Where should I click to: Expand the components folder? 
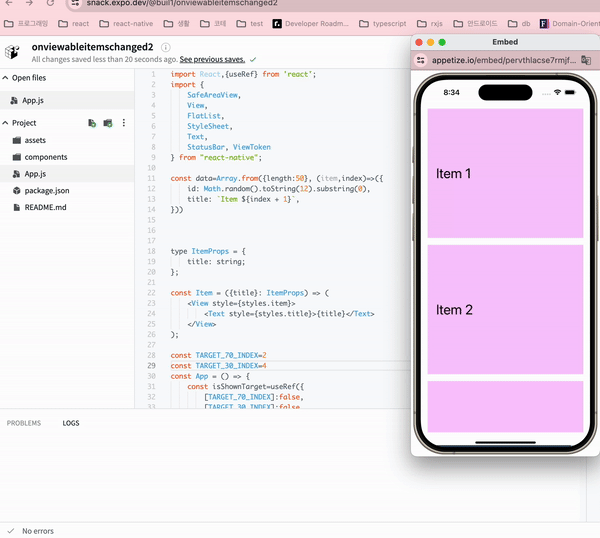click(x=45, y=157)
